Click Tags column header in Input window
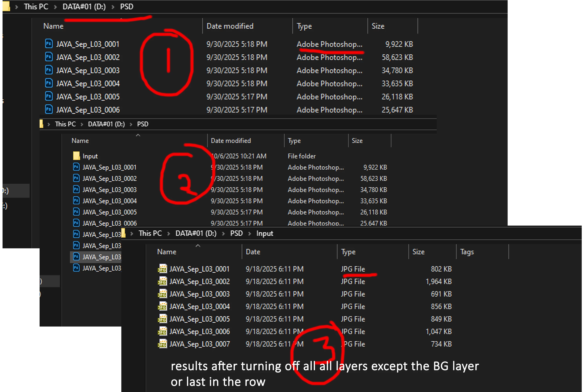The height and width of the screenshot is (392, 588). (x=467, y=252)
